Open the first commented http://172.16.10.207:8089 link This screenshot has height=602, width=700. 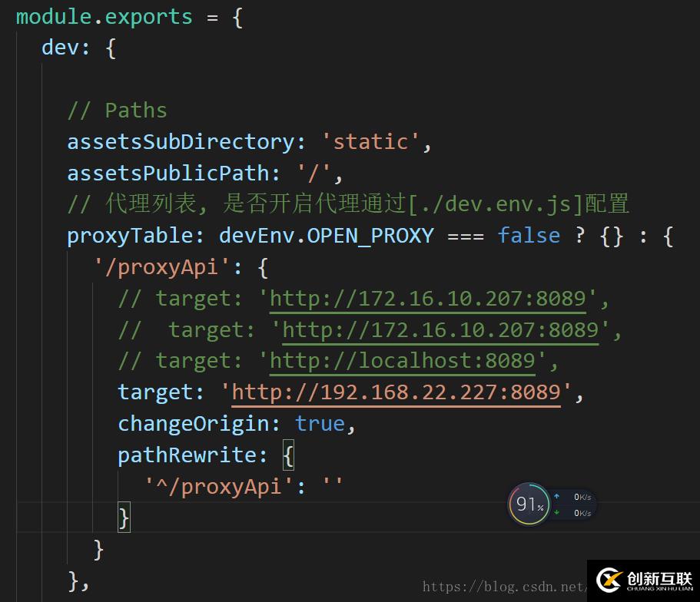[x=427, y=298]
